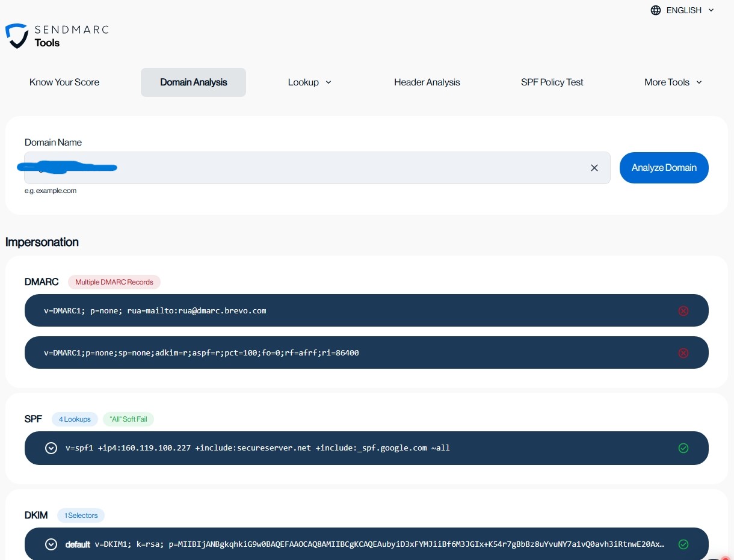Viewport: 734px width, 560px height.
Task: Click the SENDMARC Tools wordmark
Action: pyautogui.click(x=72, y=36)
